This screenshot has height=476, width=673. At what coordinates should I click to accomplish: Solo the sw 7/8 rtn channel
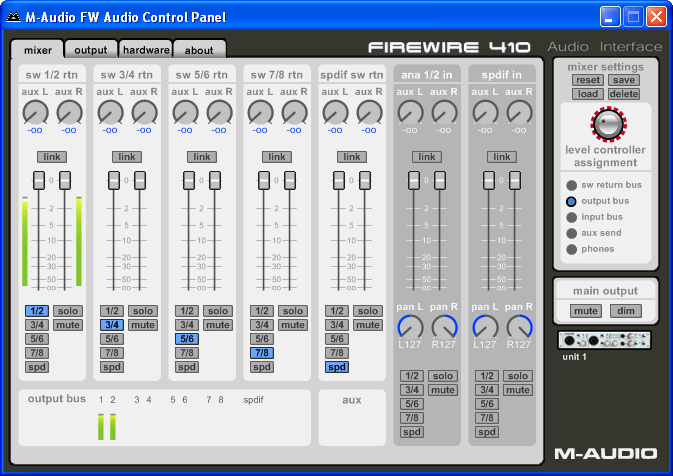(x=293, y=311)
